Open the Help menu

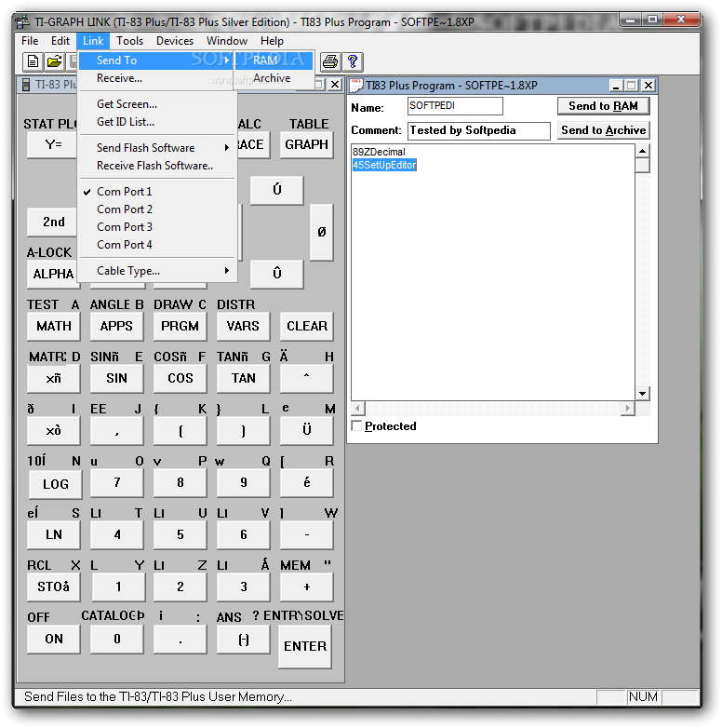pos(272,41)
